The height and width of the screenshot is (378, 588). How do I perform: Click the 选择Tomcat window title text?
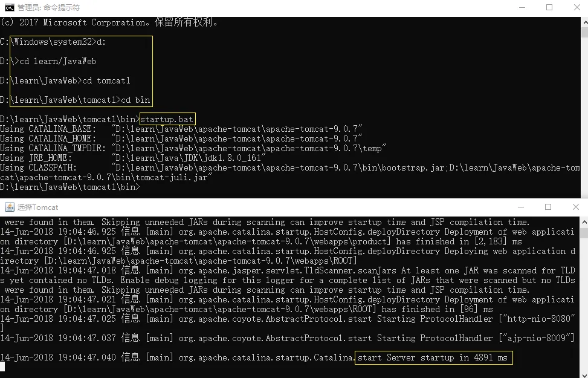(37, 207)
